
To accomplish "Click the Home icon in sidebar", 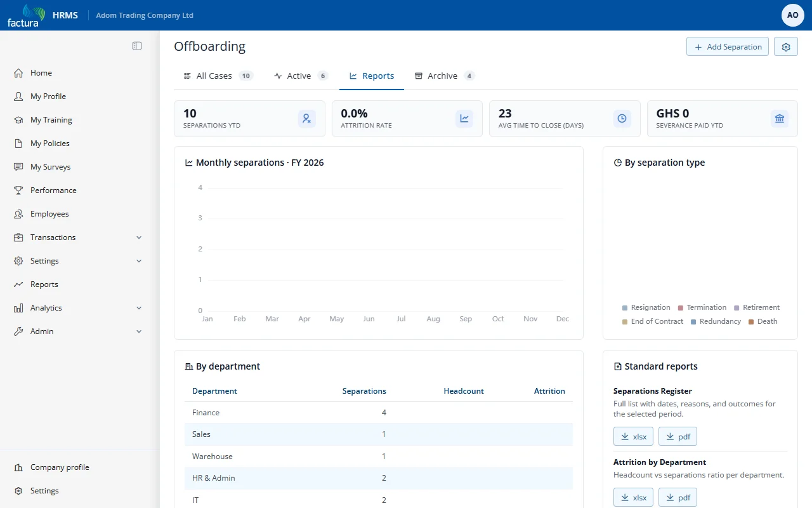I will point(18,73).
